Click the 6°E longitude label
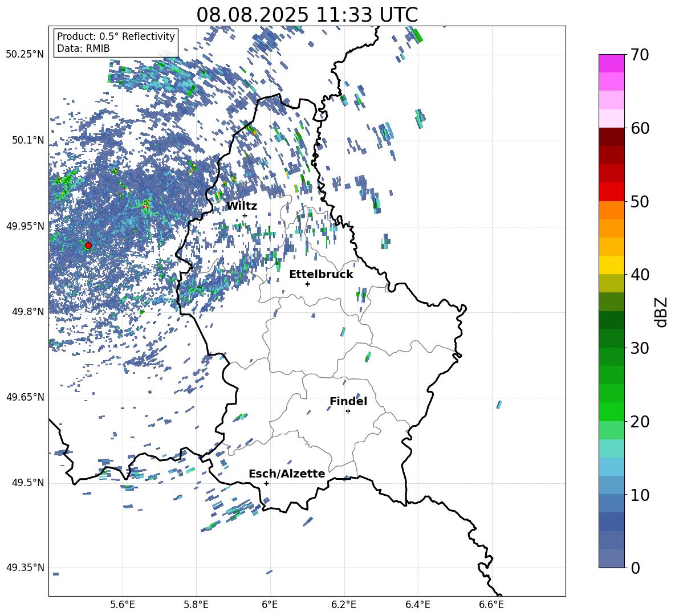This screenshot has width=675, height=616. pos(270,605)
